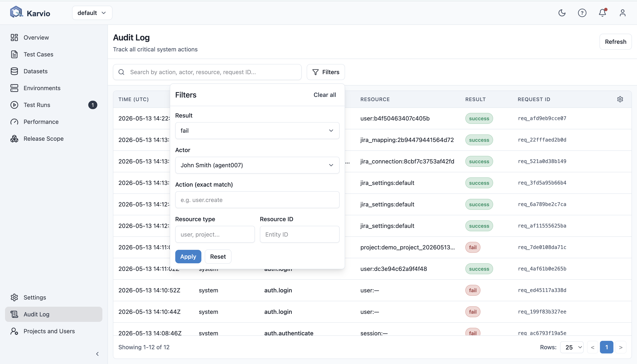Go to Datasets page

54,71
